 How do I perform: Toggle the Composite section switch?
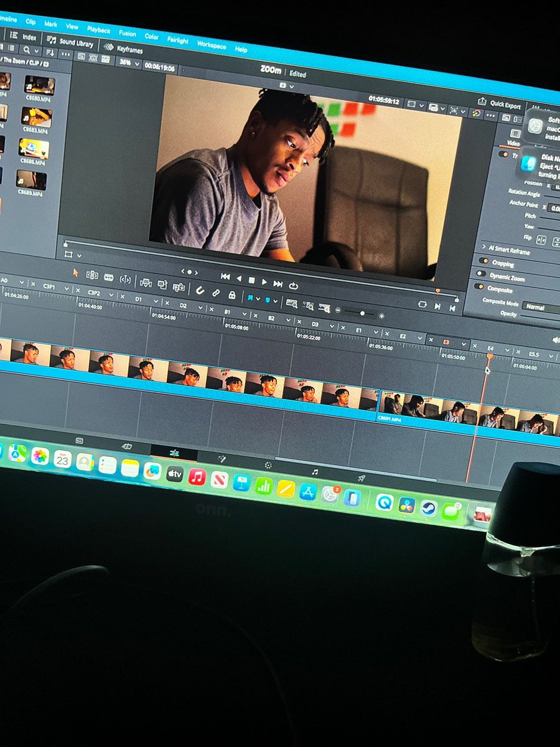tap(479, 286)
